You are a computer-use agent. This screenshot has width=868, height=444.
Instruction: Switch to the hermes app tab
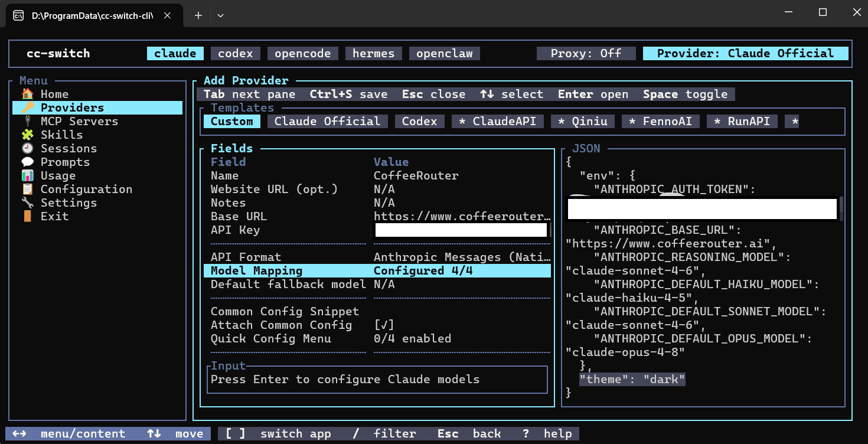coord(374,53)
